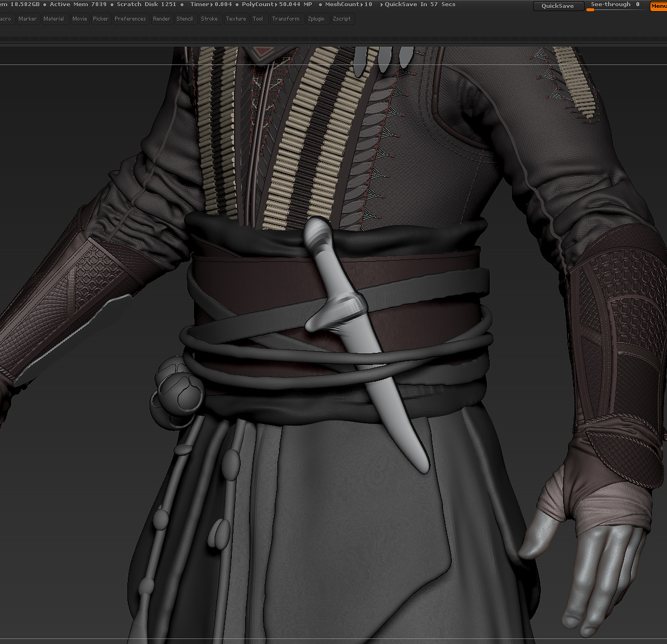Open the Zscript menu
Viewport: 667px width, 644px height.
[342, 19]
